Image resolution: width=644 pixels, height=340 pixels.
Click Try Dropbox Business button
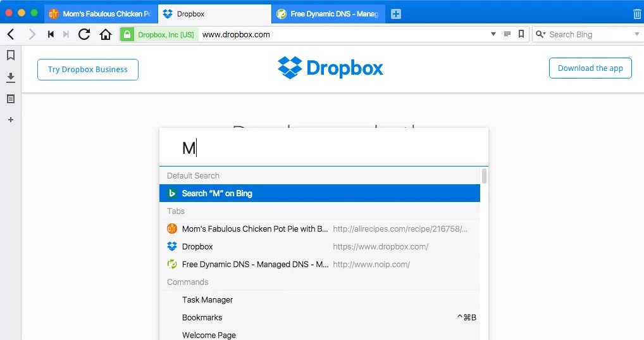click(88, 70)
